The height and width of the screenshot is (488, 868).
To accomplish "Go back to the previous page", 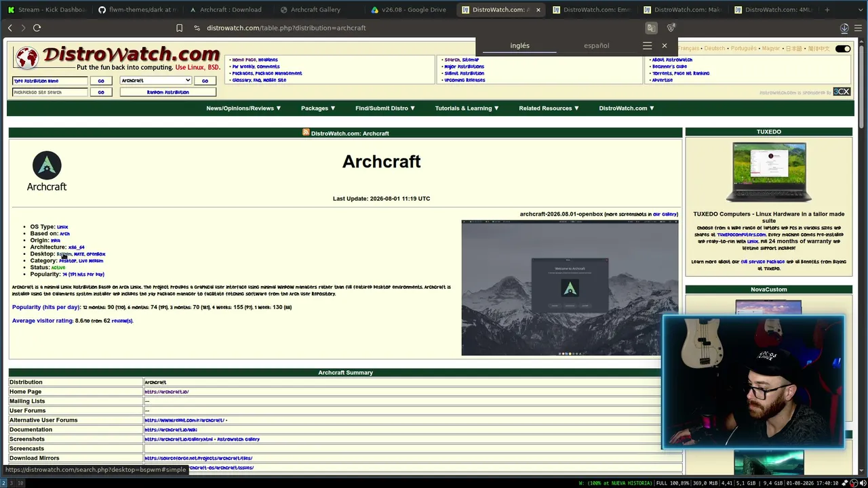I will tap(10, 28).
